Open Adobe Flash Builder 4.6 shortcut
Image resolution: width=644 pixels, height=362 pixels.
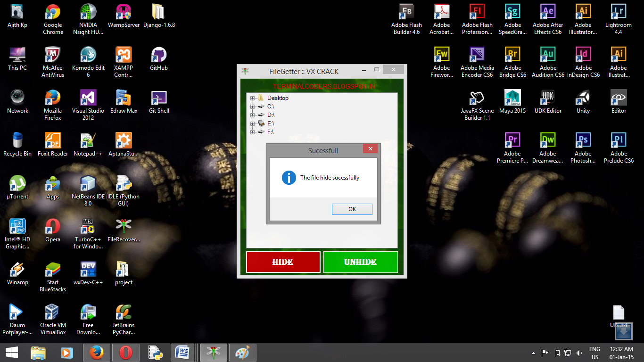point(406,19)
